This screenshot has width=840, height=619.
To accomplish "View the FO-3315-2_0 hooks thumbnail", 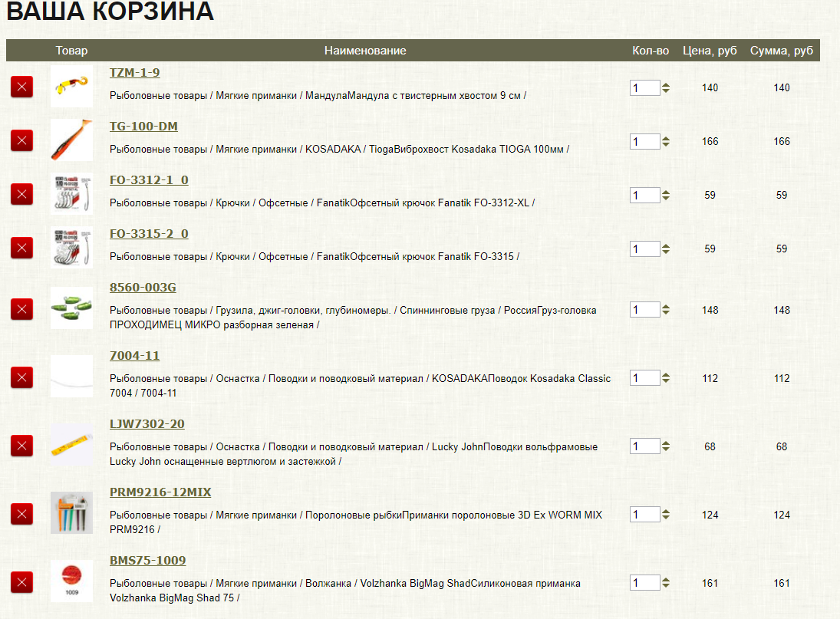I will [x=71, y=247].
